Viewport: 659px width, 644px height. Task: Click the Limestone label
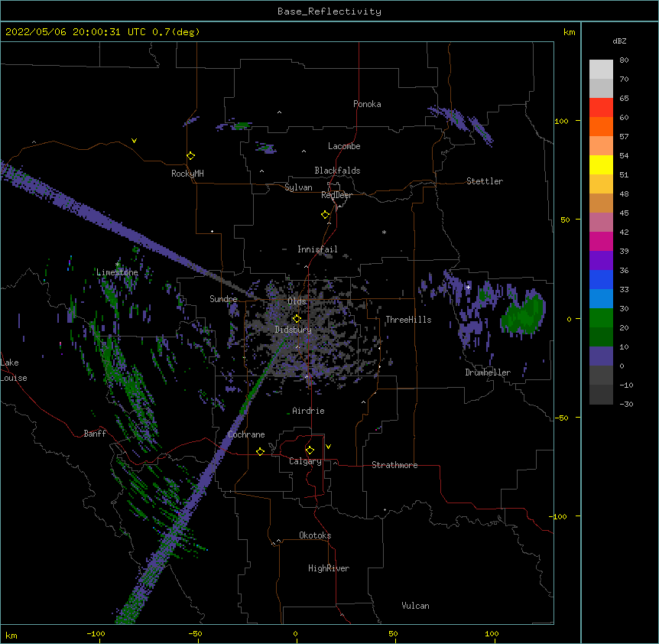117,272
